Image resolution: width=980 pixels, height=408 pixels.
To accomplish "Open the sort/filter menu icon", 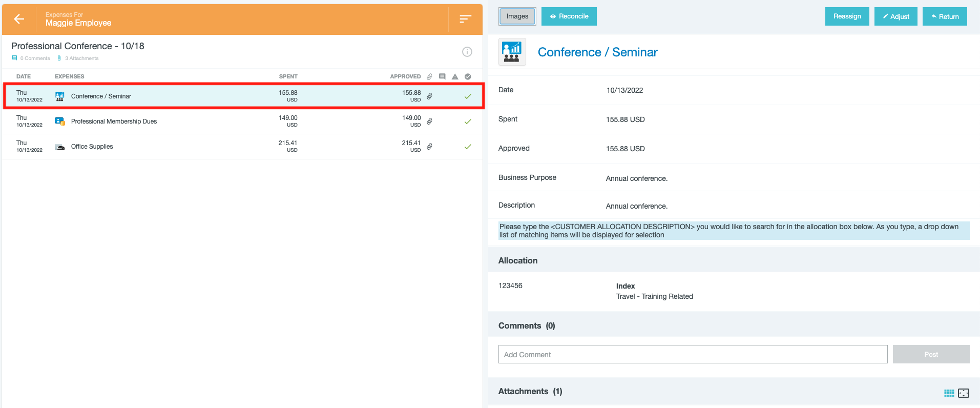I will 465,19.
